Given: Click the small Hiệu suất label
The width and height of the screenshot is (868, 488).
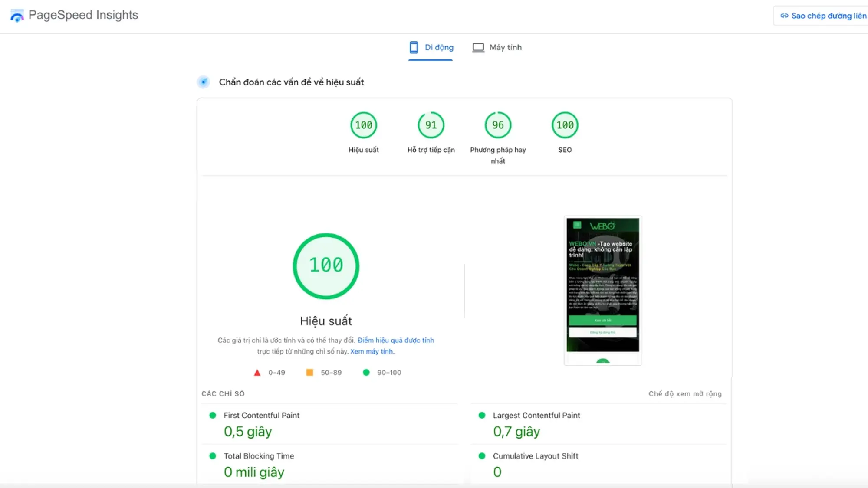Looking at the screenshot, I should pyautogui.click(x=364, y=150).
